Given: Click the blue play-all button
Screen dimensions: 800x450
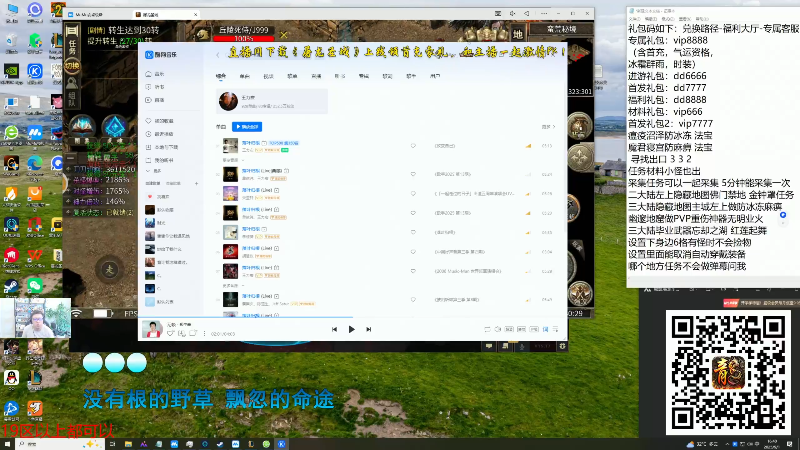Looking at the screenshot, I should click(247, 127).
